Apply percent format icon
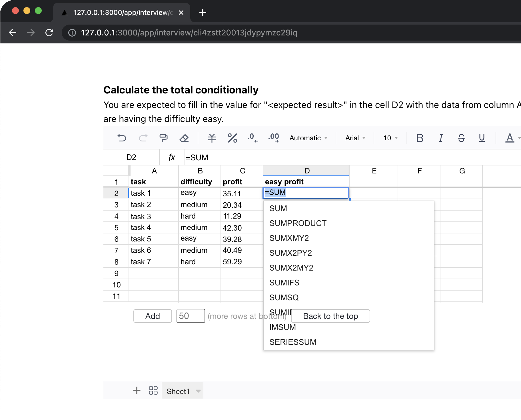 tap(232, 138)
